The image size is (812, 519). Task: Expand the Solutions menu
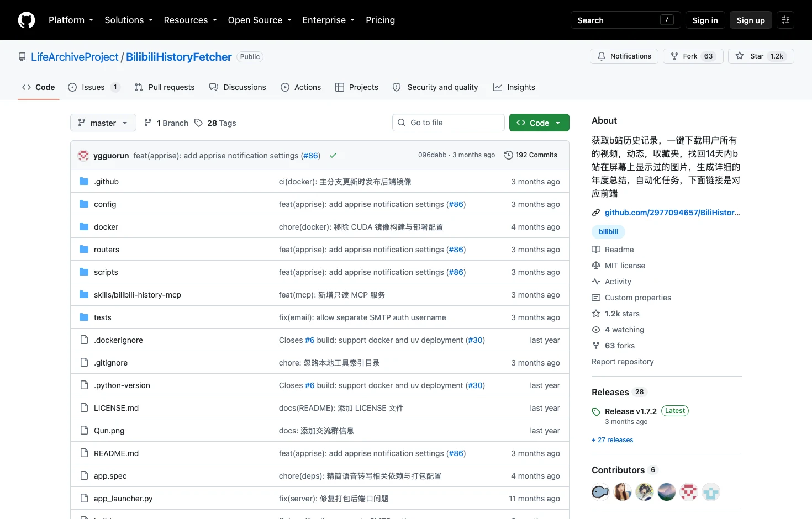coord(129,20)
